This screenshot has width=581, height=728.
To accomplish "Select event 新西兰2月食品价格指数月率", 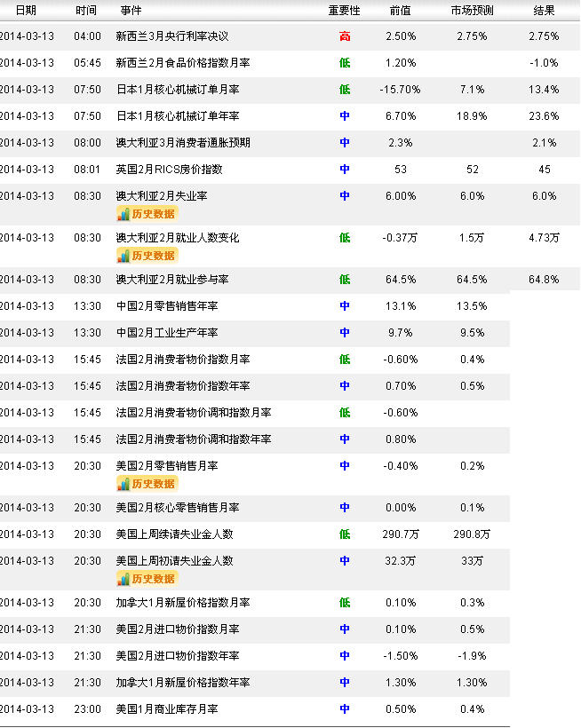I will coord(183,63).
